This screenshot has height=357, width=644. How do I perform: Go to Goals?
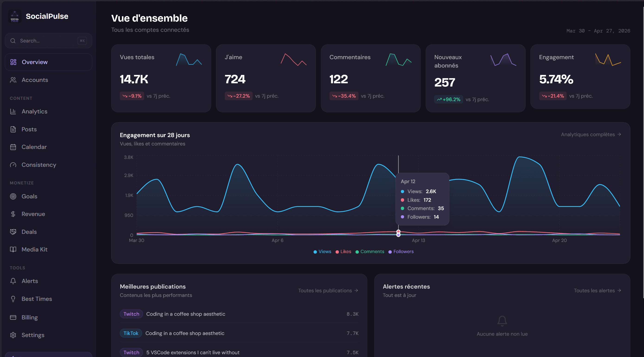[x=48, y=196]
